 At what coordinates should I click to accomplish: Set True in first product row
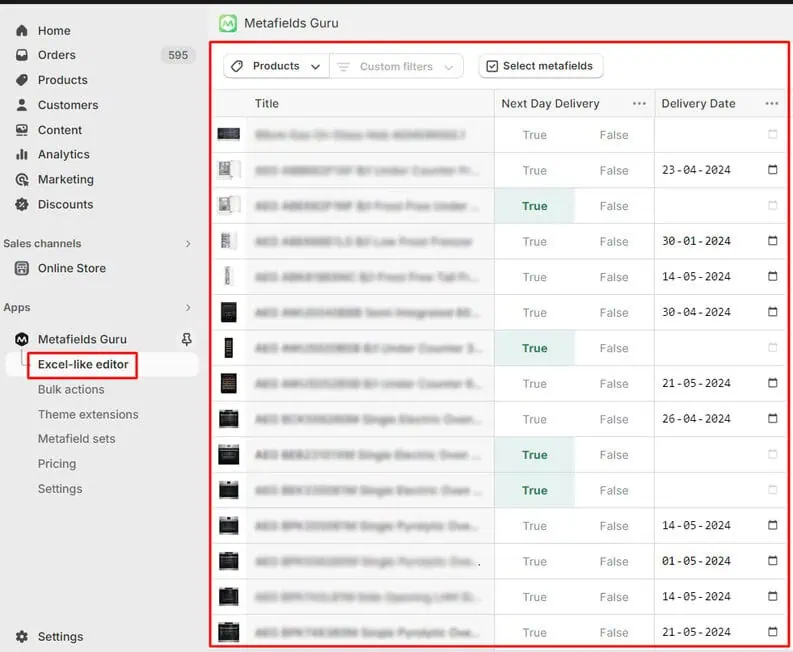pyautogui.click(x=535, y=135)
